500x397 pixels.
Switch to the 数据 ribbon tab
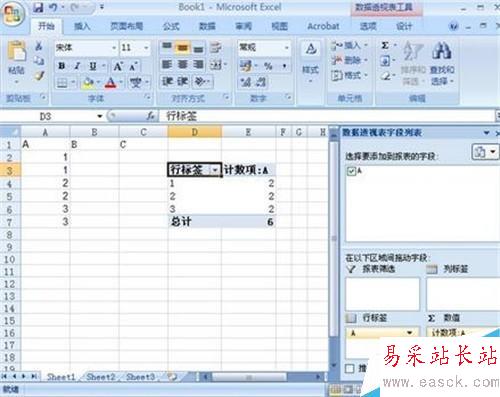click(207, 26)
